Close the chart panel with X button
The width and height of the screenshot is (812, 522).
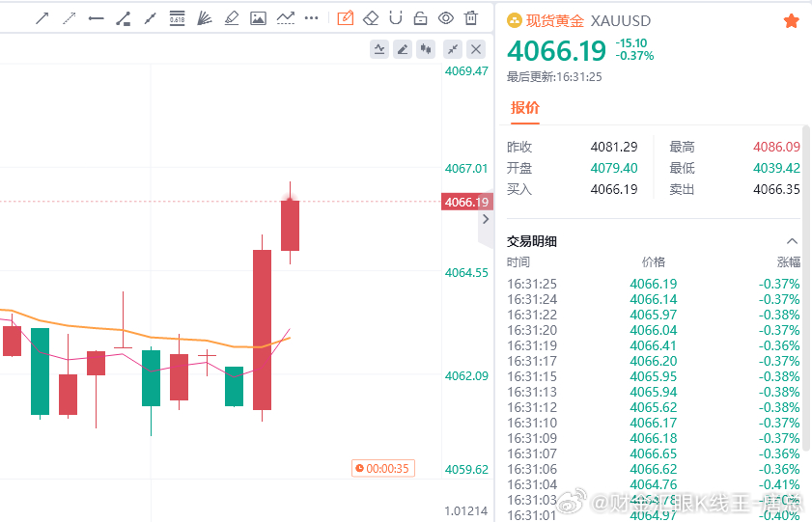pyautogui.click(x=476, y=49)
